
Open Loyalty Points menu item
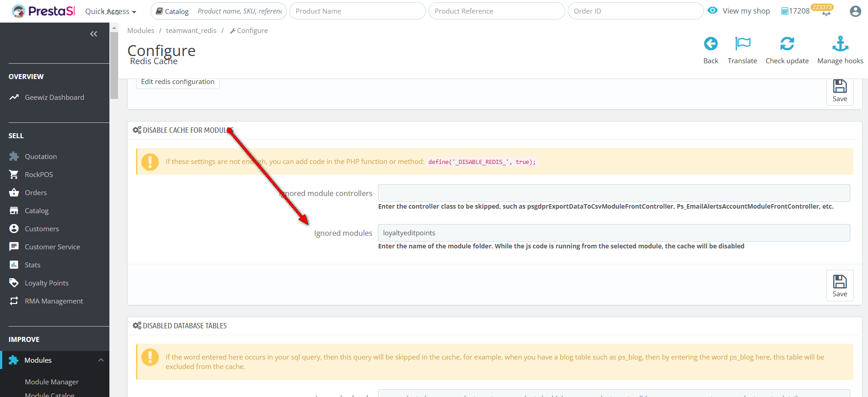point(47,283)
